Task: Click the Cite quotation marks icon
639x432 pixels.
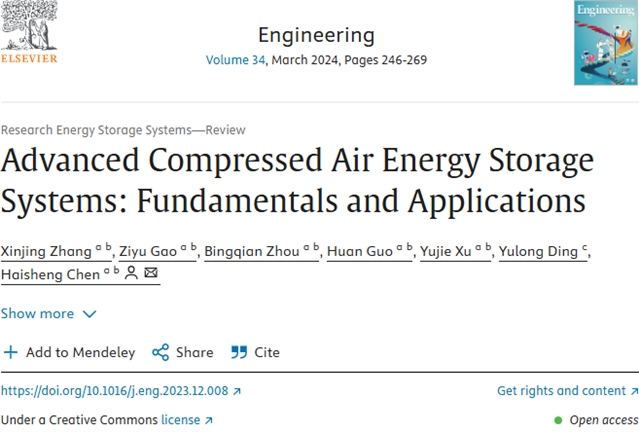Action: pos(239,352)
